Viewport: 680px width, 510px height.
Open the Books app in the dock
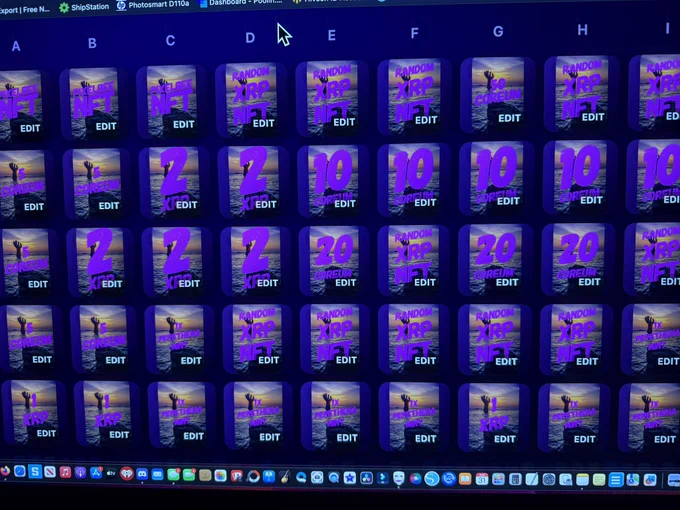tap(465, 479)
